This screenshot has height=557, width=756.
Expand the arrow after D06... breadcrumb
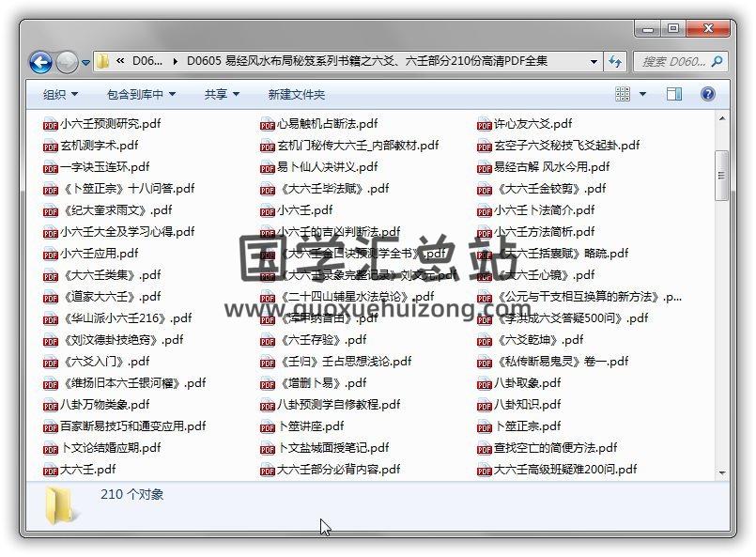coord(175,61)
